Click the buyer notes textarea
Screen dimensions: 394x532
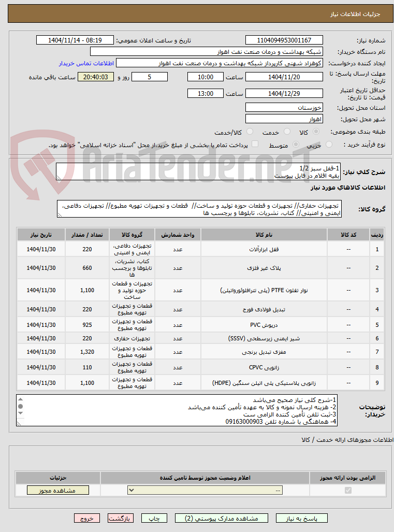pyautogui.click(x=177, y=411)
